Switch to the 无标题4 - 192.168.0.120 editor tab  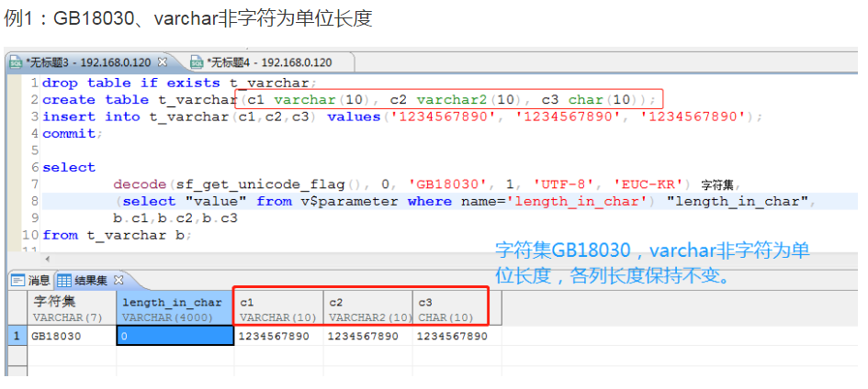click(268, 62)
